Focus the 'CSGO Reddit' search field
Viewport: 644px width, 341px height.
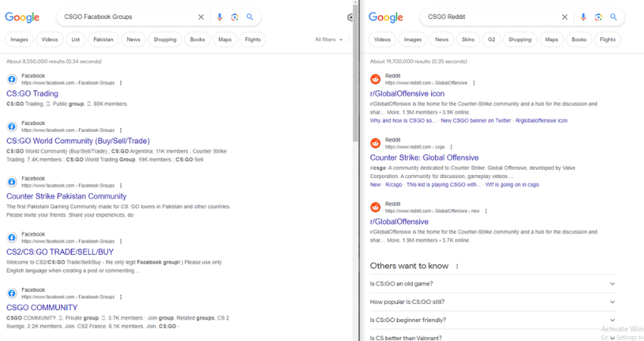point(491,17)
